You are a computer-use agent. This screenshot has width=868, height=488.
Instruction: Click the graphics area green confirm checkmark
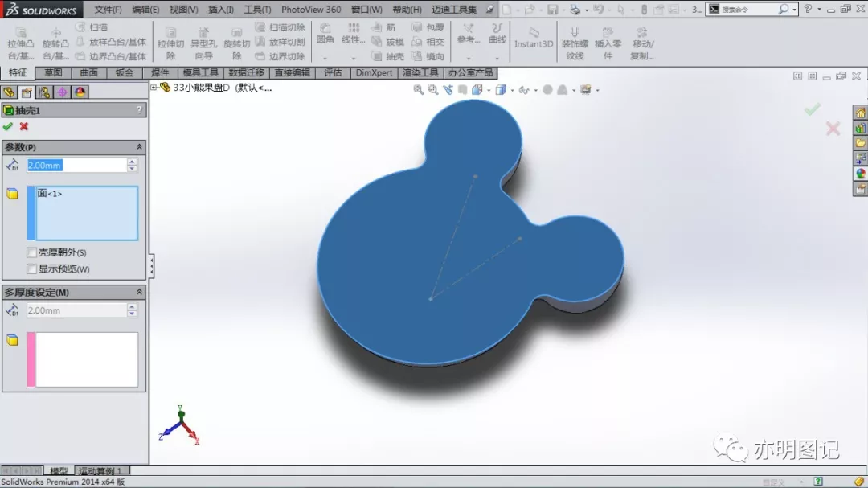click(x=812, y=109)
